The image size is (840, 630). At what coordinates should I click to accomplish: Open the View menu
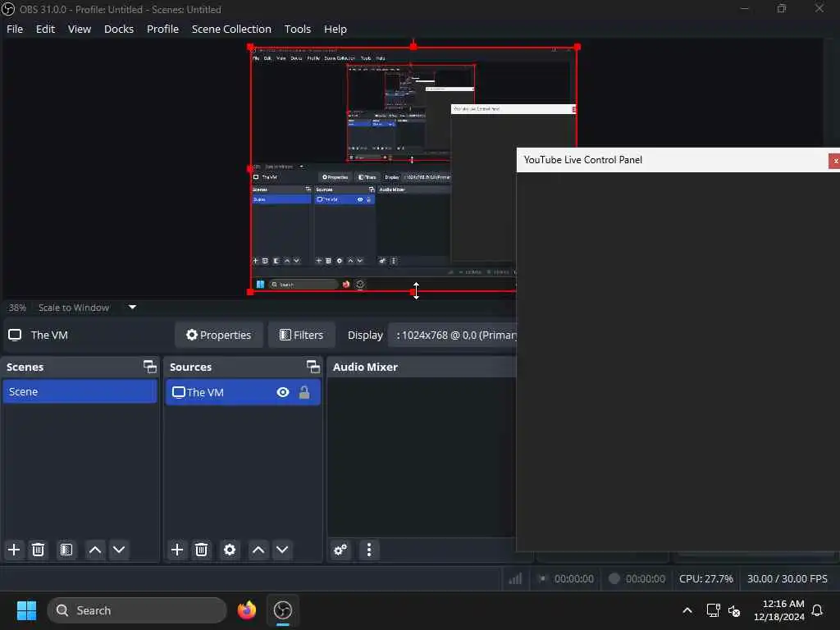click(80, 29)
